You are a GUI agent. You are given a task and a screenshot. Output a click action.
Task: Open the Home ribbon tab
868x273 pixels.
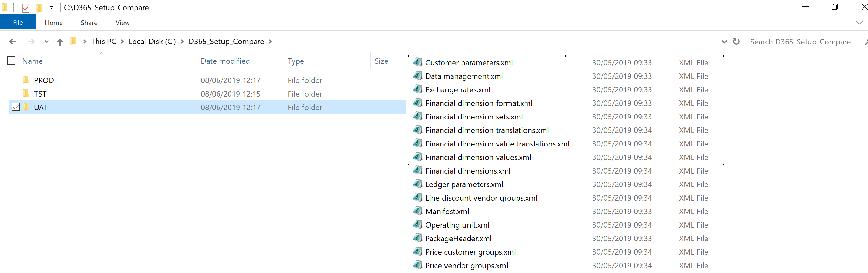coord(53,23)
